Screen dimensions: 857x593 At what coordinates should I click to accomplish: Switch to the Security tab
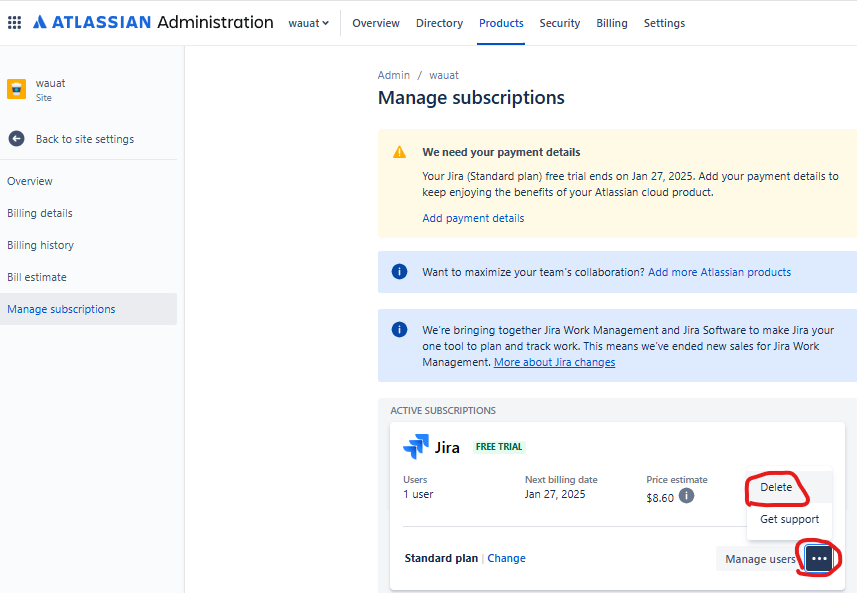click(x=560, y=23)
